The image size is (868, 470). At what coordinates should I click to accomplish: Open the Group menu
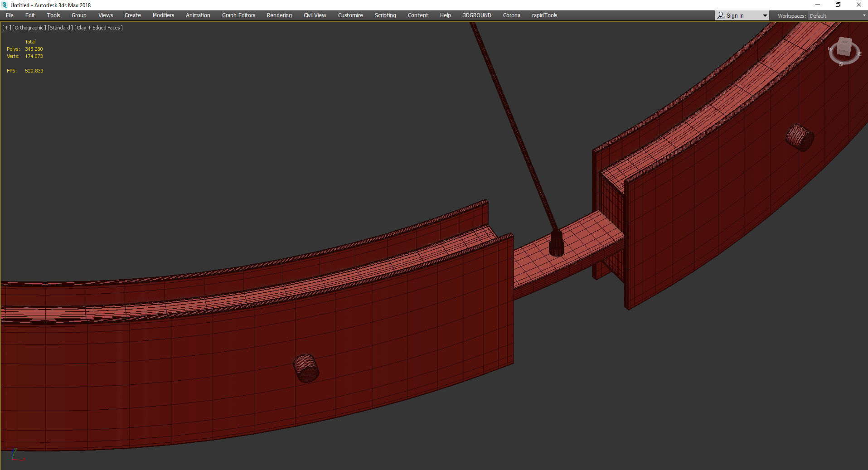[79, 15]
